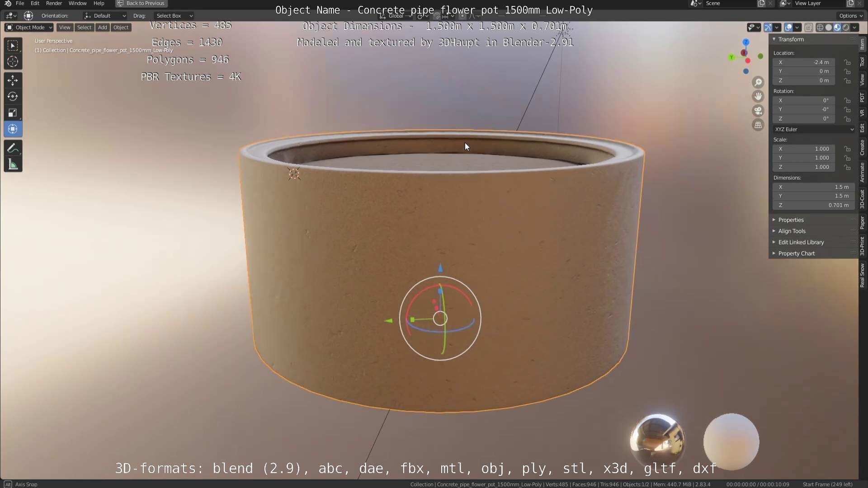Open the Edit menu

[35, 3]
